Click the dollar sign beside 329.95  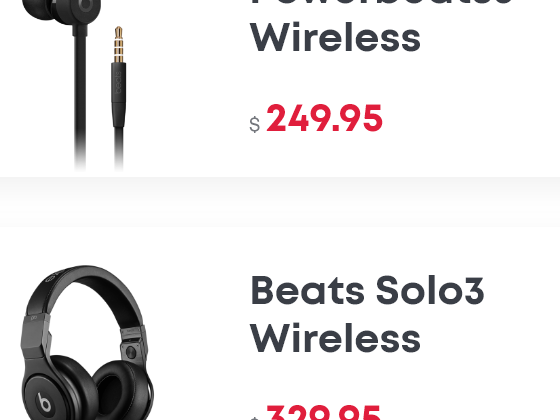(x=254, y=418)
